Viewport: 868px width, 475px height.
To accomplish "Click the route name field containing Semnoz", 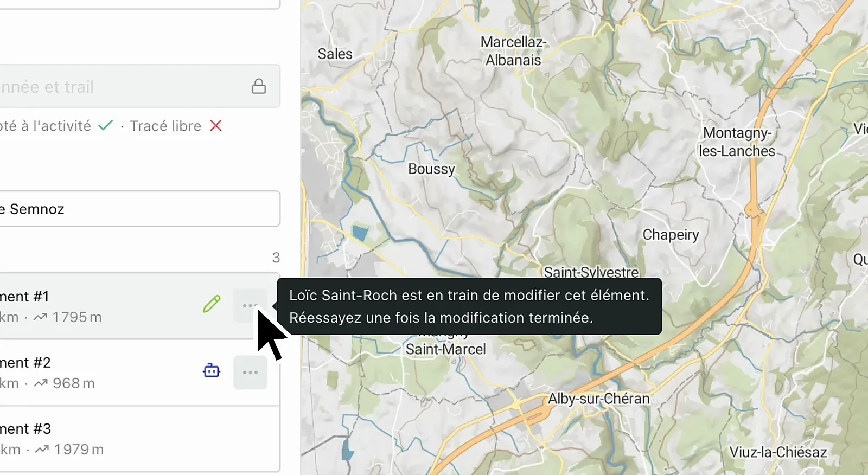I will [140, 209].
